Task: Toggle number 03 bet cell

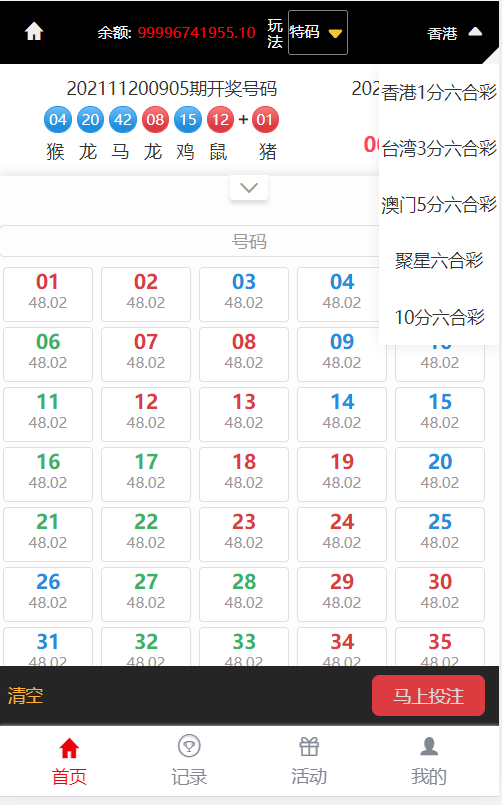Action: point(244,294)
